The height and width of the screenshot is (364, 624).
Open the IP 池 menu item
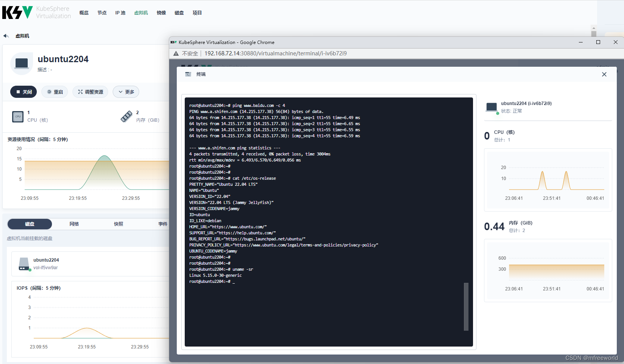(120, 13)
